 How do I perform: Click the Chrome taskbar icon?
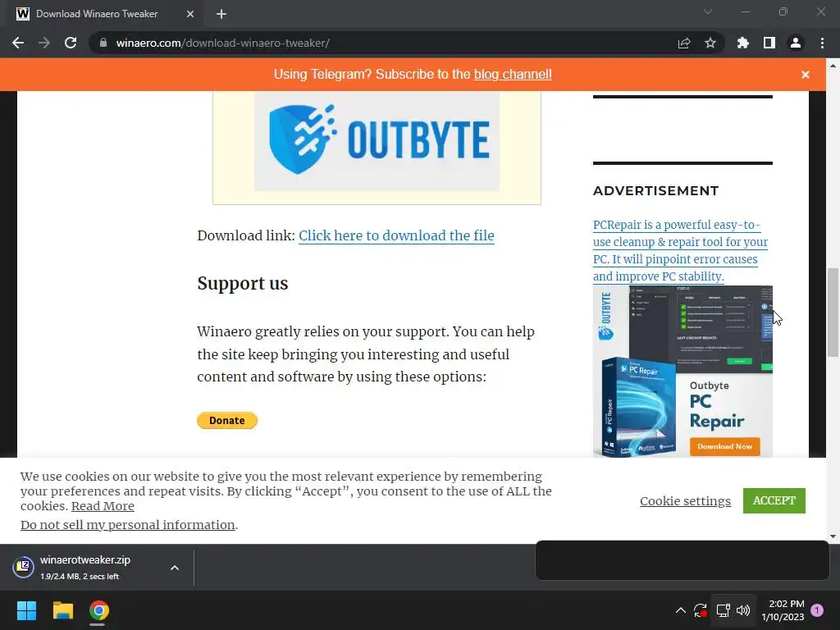click(99, 610)
